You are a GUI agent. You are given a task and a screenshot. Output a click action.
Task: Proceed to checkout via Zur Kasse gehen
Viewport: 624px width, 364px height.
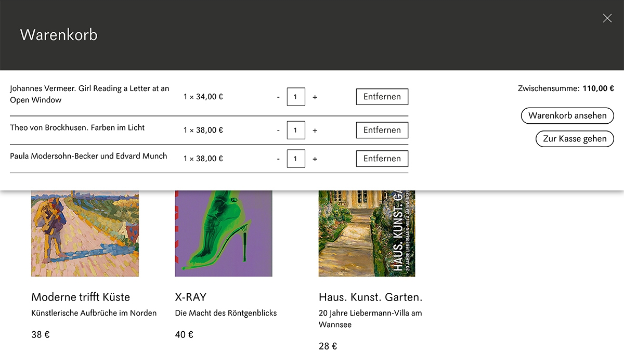click(575, 139)
